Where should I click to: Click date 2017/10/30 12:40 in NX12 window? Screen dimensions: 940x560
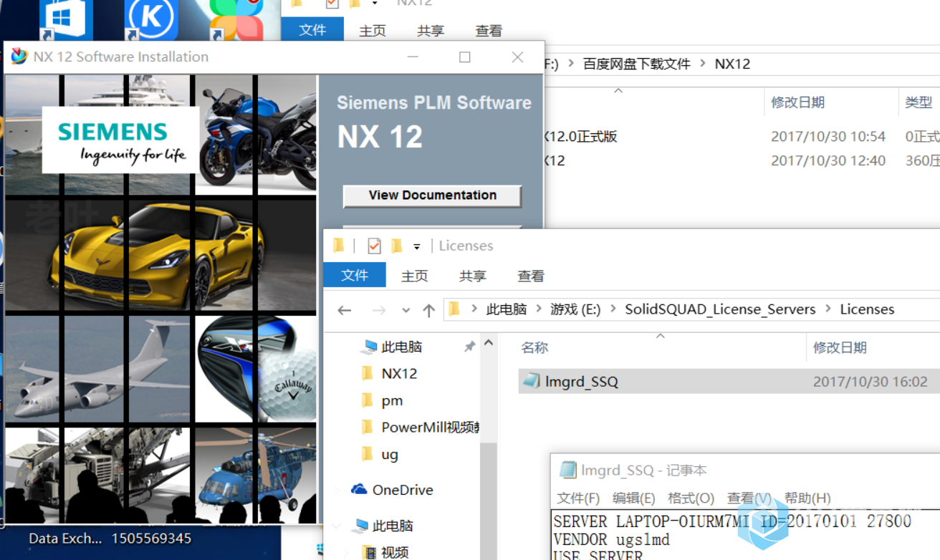(x=828, y=160)
